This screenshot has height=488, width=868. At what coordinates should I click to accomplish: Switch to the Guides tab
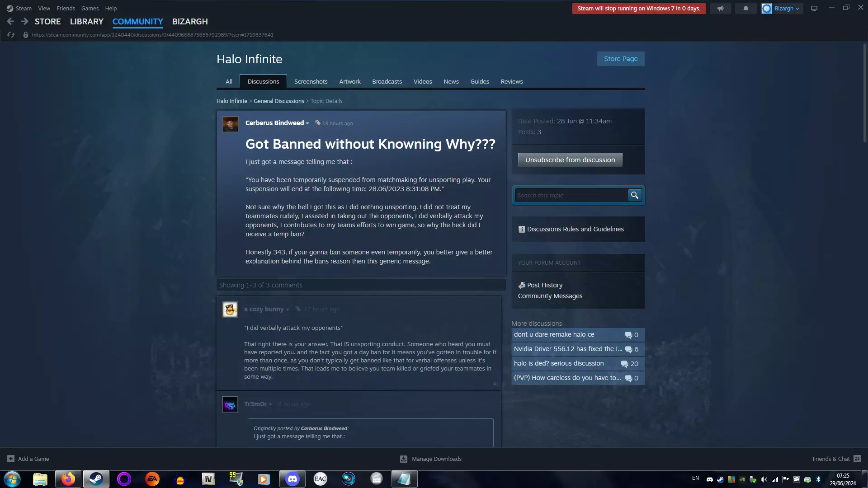pos(479,81)
